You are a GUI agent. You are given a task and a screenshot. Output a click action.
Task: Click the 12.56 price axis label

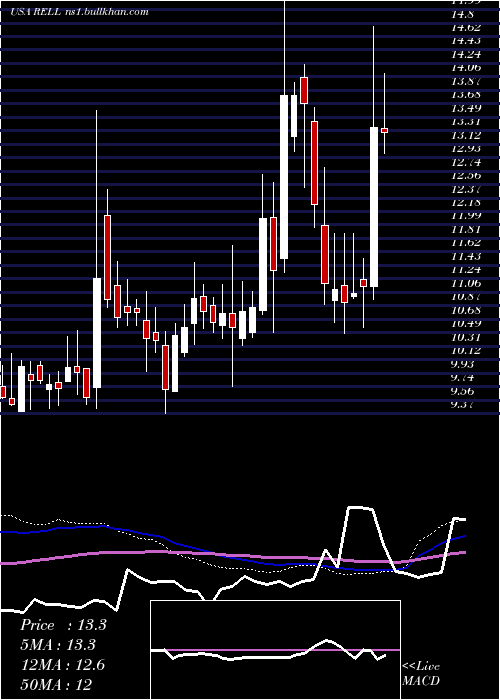[466, 175]
